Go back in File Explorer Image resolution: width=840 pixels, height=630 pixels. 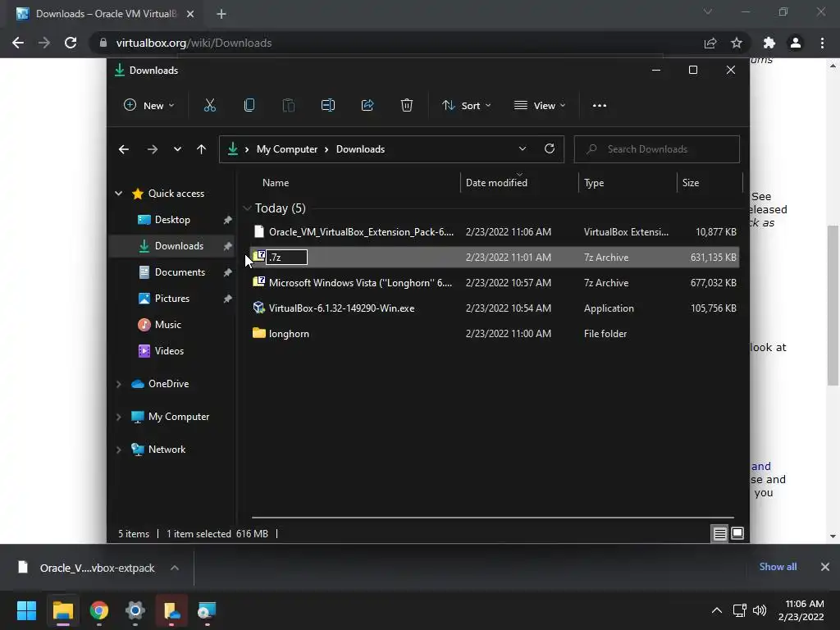pyautogui.click(x=124, y=149)
